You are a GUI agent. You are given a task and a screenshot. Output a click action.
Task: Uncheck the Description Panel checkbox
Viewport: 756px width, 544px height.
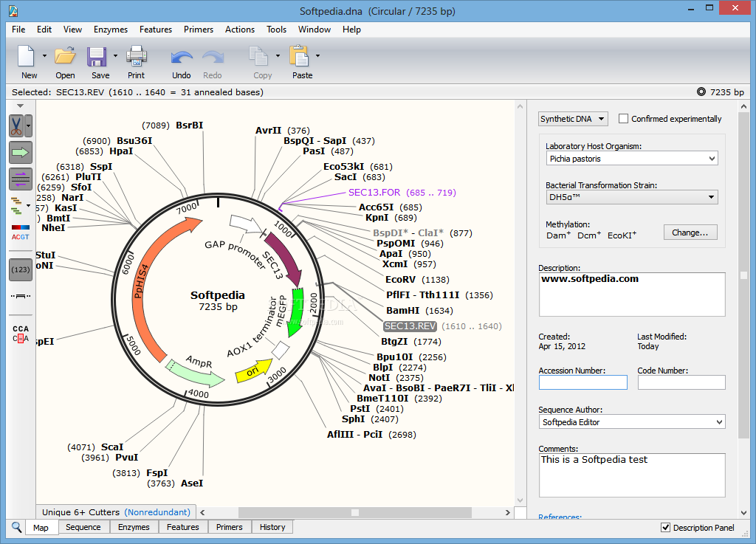coord(665,528)
